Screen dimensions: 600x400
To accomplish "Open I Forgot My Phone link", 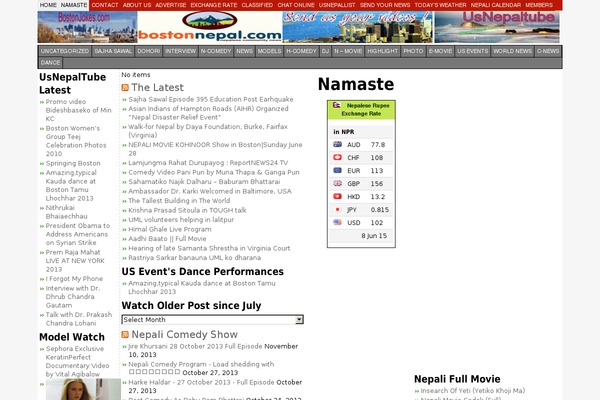I will point(74,279).
